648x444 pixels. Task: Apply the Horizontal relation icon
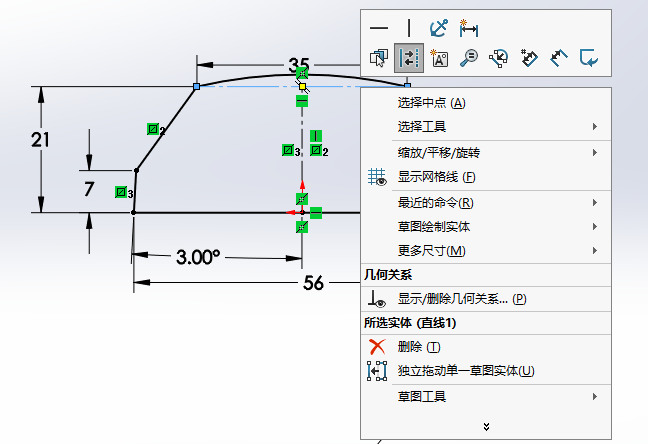[378, 28]
